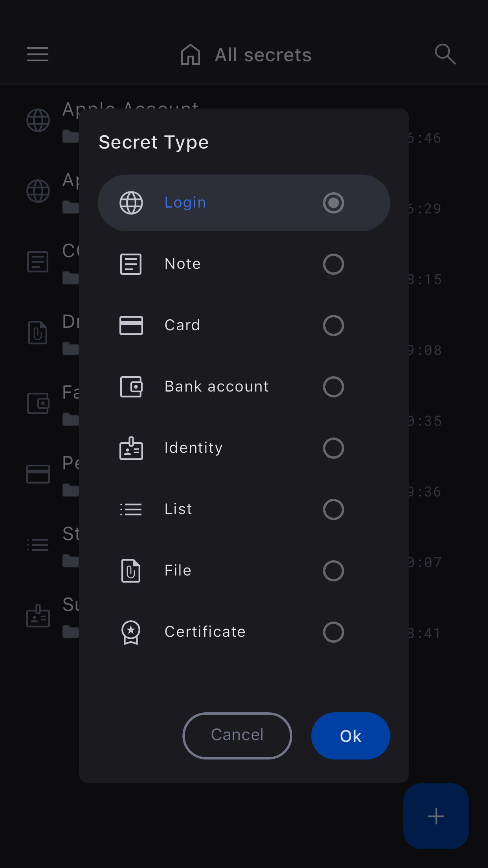Select the Identity radio button
Screen dimensions: 488x868
pyautogui.click(x=333, y=448)
